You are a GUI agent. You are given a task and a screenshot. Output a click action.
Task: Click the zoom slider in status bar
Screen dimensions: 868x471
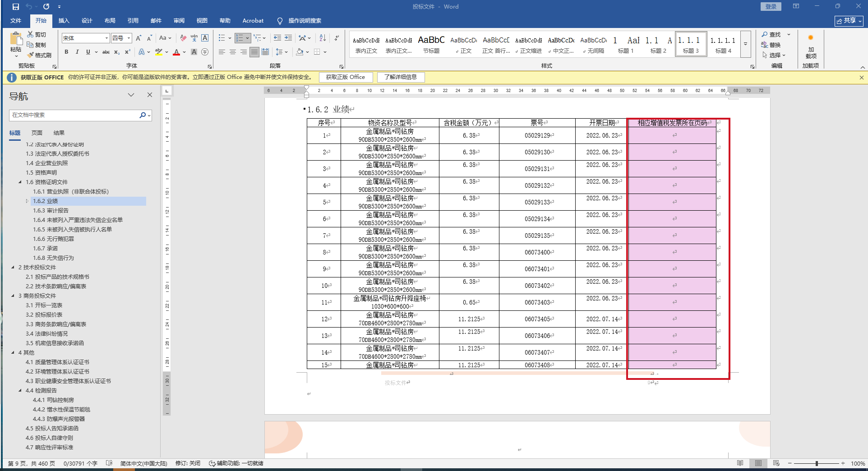click(x=817, y=463)
